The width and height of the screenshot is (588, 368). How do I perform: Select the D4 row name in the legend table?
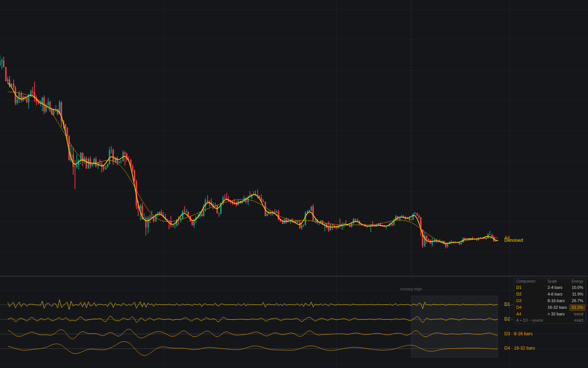click(519, 307)
